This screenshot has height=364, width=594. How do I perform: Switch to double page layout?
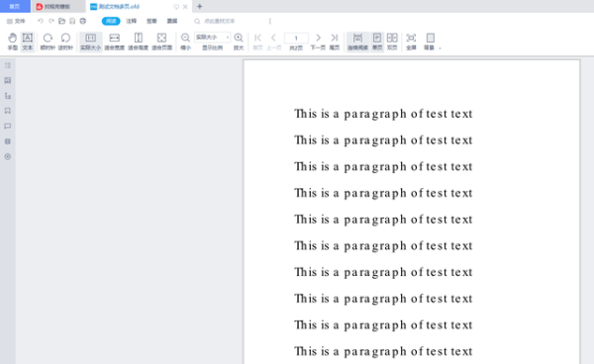[392, 42]
